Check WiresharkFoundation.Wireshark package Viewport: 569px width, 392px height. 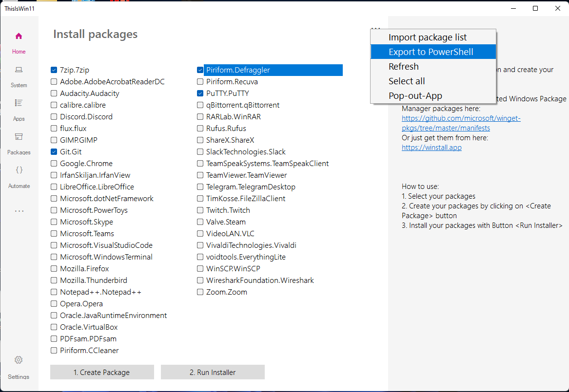point(200,280)
